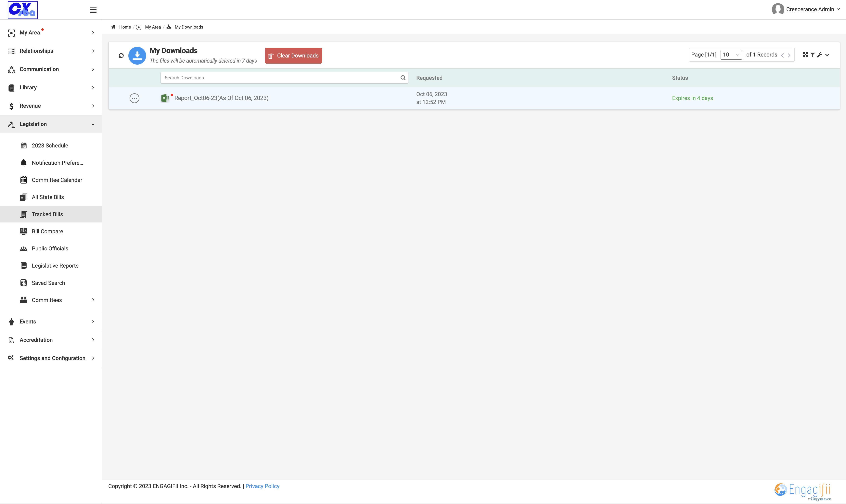Open the Report_Oct06-23 file name
This screenshot has width=846, height=504.
point(221,98)
